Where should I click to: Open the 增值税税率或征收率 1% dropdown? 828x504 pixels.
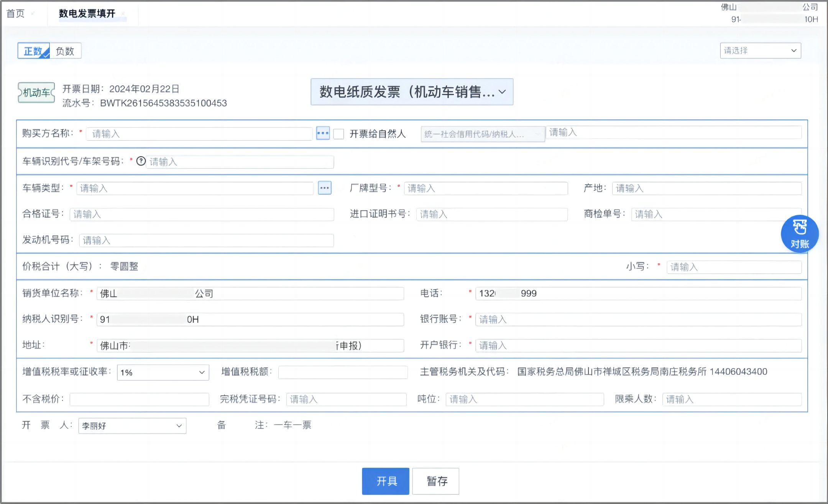163,372
